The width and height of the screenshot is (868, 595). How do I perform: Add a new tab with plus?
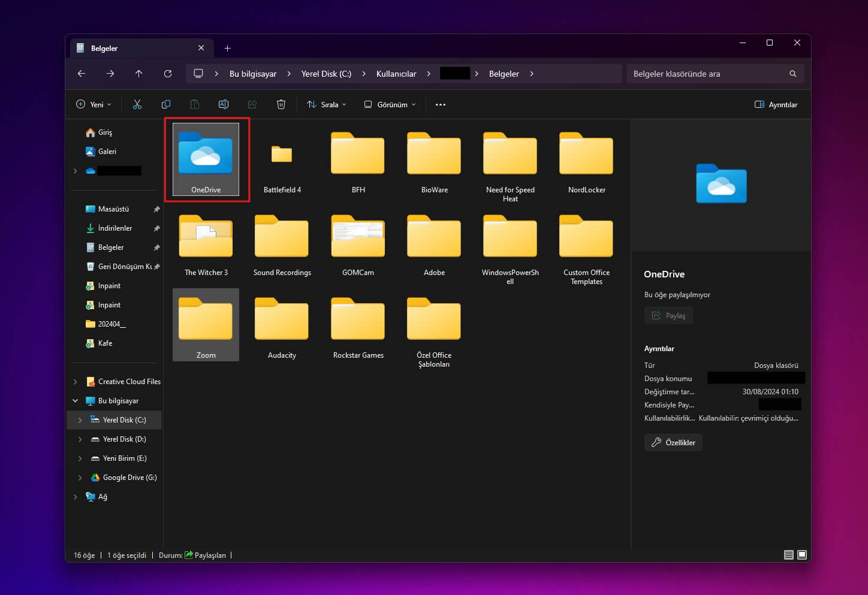click(227, 48)
